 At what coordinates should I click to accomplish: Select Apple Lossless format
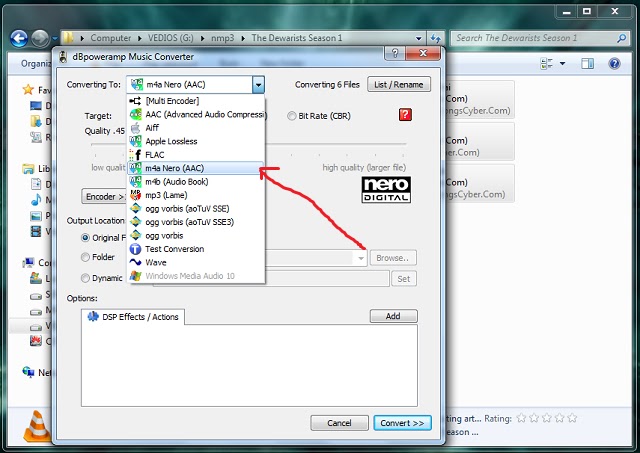click(196, 141)
